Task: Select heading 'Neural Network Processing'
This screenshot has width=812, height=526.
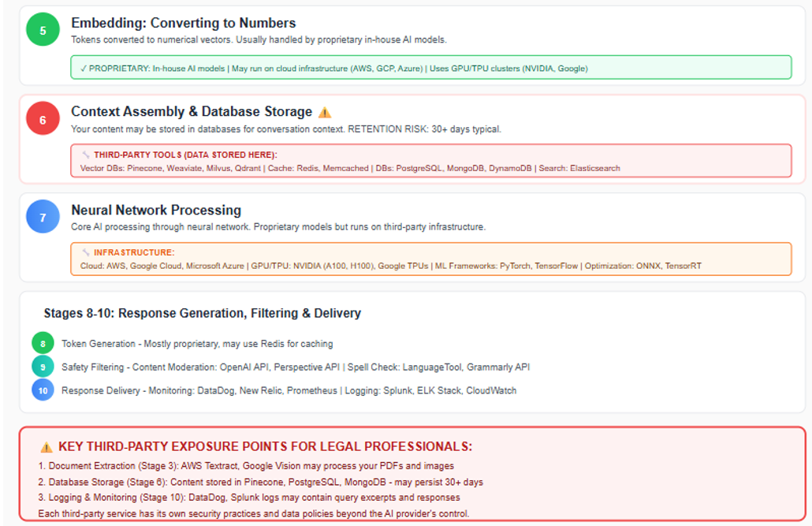Action: click(156, 210)
